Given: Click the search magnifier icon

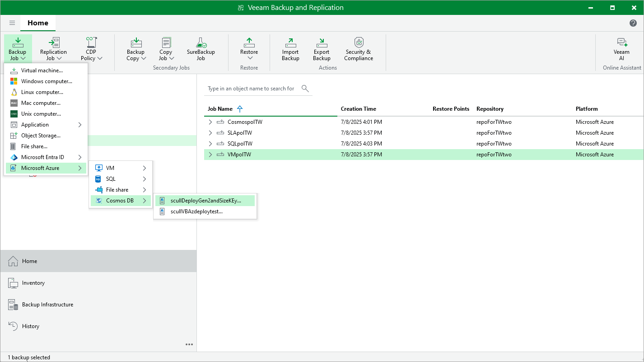Looking at the screenshot, I should tap(305, 88).
